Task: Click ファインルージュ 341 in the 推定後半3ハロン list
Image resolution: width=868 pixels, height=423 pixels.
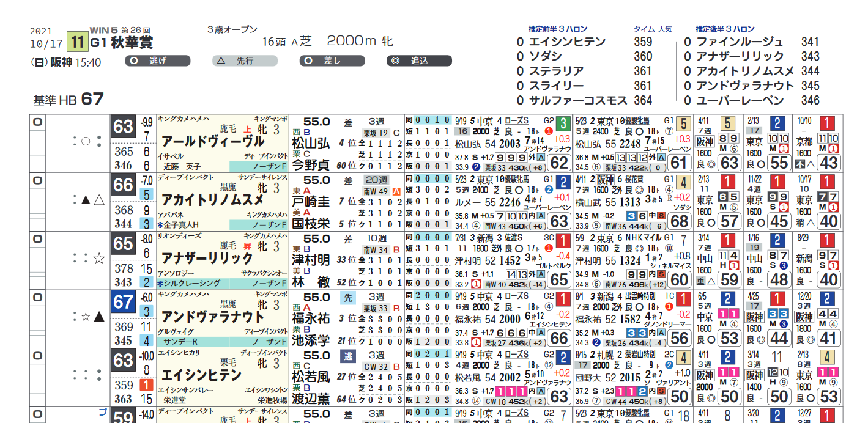Action: click(x=752, y=42)
